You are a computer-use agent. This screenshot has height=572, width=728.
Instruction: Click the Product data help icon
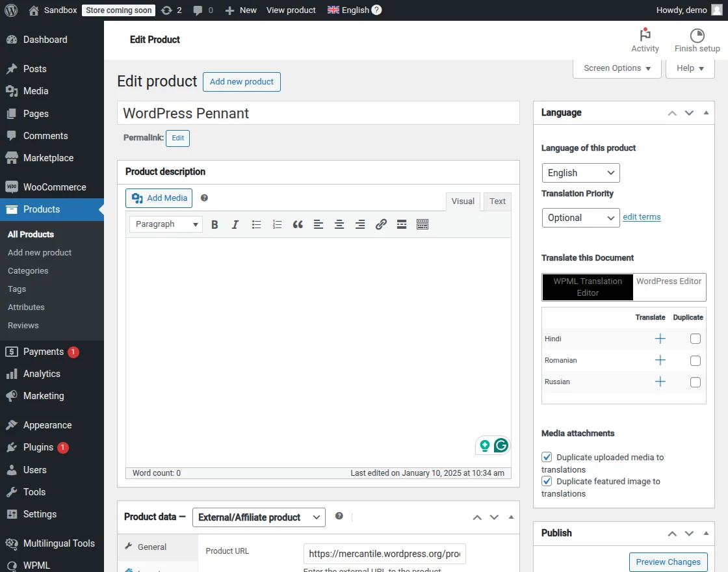point(339,516)
